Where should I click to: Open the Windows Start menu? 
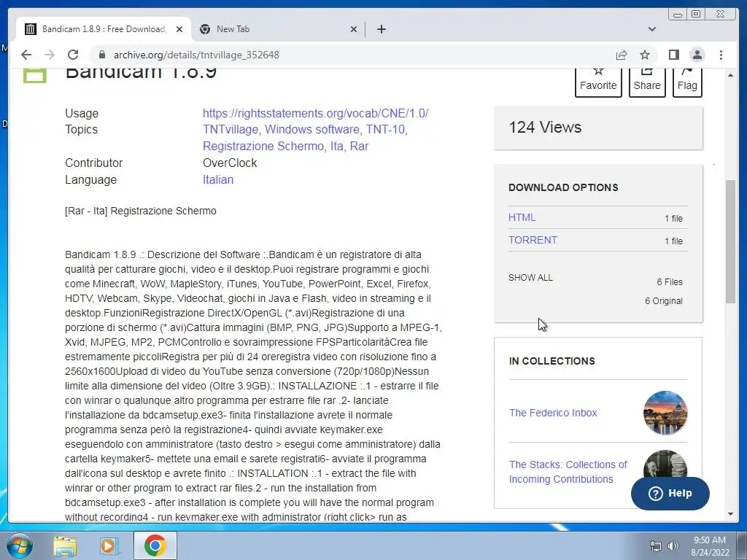pos(19,545)
